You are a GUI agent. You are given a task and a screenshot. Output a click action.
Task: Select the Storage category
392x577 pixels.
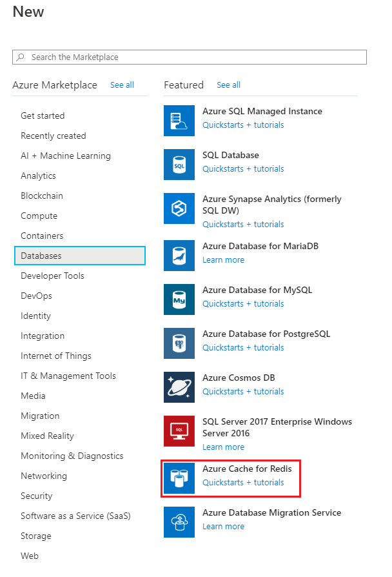pyautogui.click(x=36, y=536)
